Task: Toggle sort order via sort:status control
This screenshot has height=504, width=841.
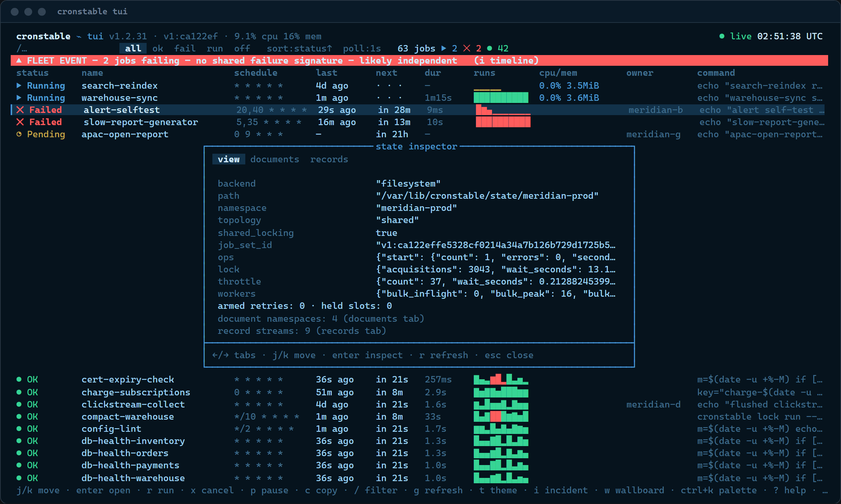Action: 299,48
